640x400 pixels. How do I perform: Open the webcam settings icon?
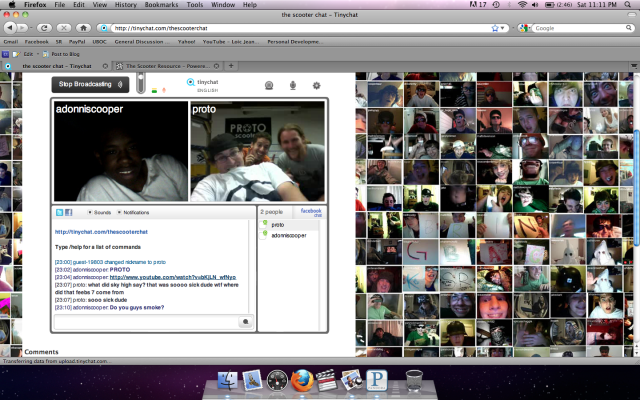pyautogui.click(x=269, y=85)
